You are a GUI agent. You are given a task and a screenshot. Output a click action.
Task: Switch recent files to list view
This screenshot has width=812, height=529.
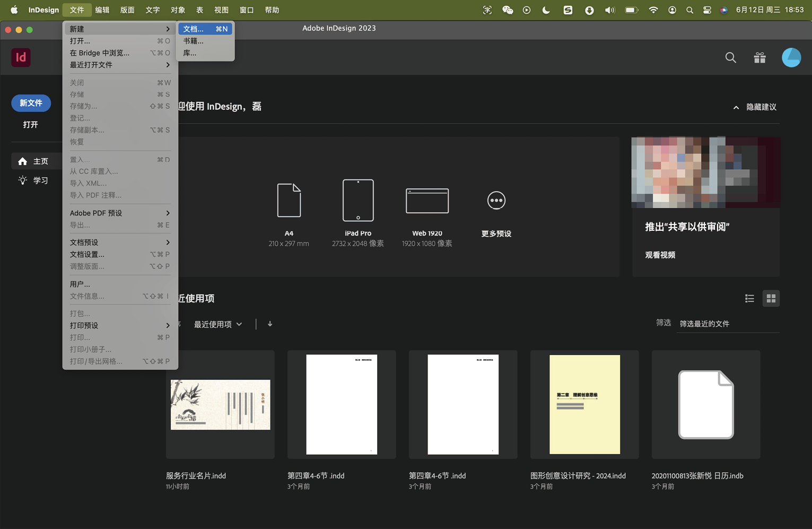click(749, 299)
